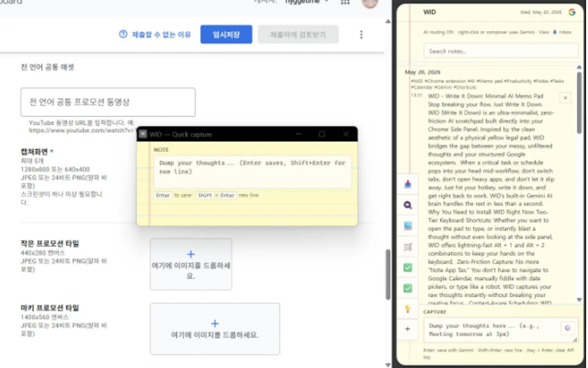This screenshot has height=368, width=588.
Task: Open green checkmark tab below the cart icon
Action: [408, 267]
